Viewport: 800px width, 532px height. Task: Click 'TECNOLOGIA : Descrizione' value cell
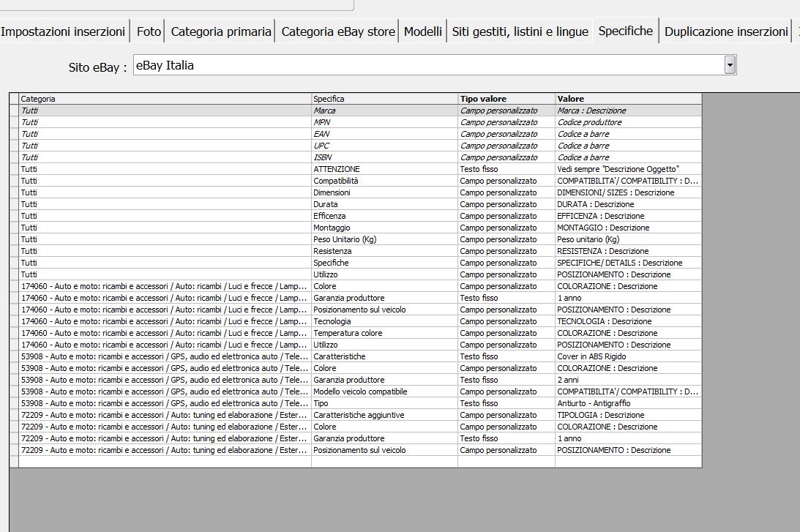pos(629,322)
